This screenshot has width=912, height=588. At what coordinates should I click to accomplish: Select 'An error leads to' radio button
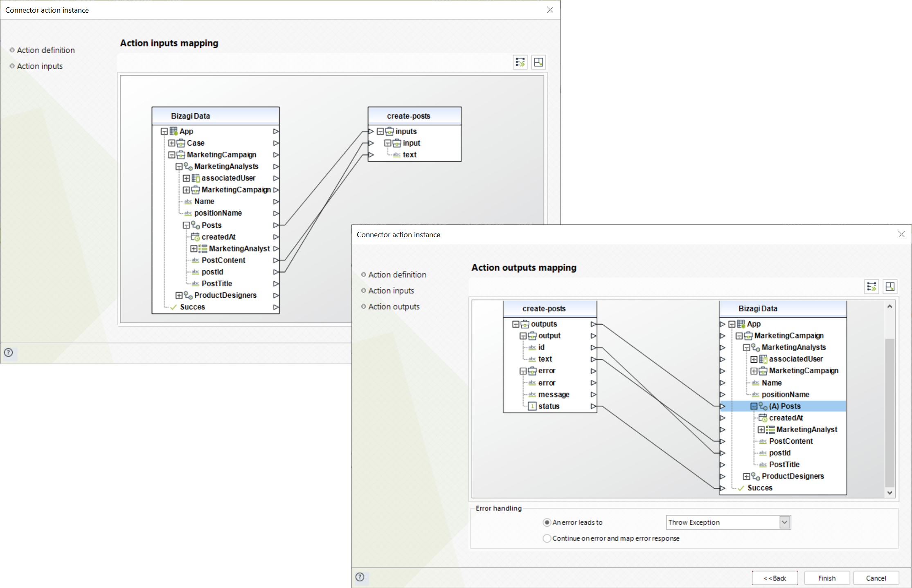click(547, 522)
